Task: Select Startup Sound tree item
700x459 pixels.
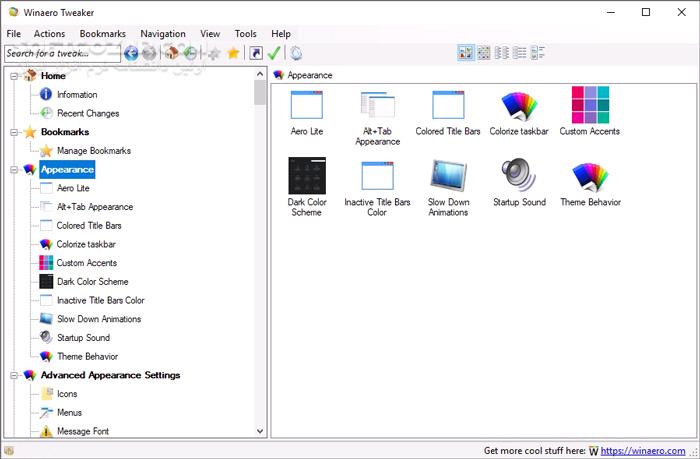Action: [x=83, y=338]
